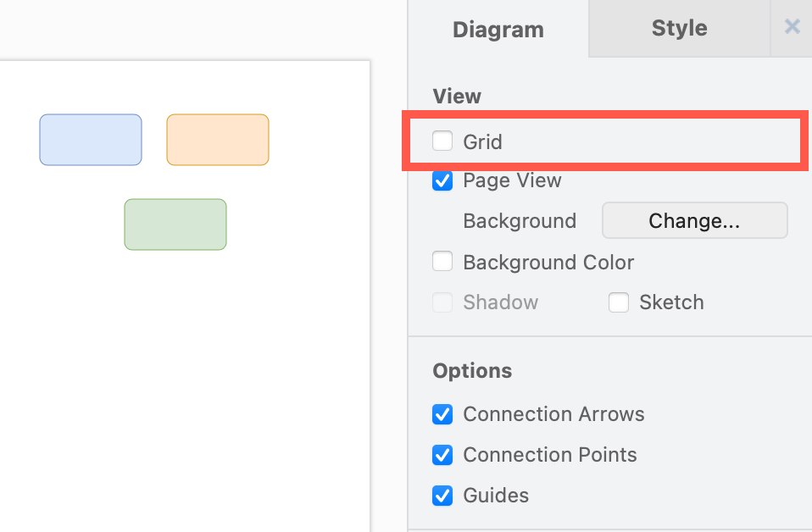Viewport: 812px width, 532px height.
Task: Select the orange rounded rectangle shape
Action: click(217, 139)
